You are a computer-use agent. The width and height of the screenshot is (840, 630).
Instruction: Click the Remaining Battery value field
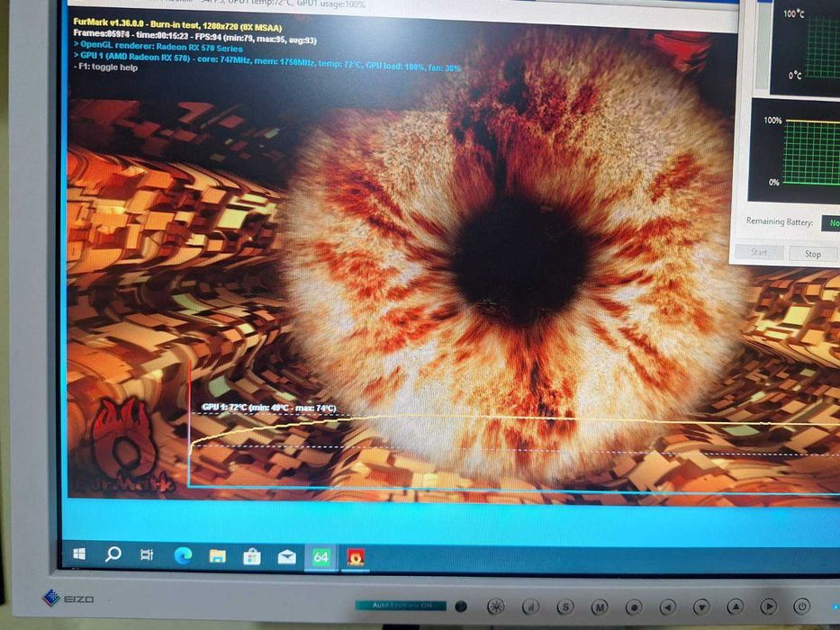830,223
